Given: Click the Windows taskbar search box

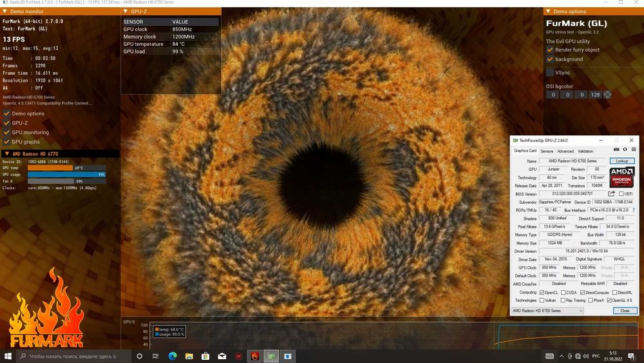Looking at the screenshot, I should (74, 356).
